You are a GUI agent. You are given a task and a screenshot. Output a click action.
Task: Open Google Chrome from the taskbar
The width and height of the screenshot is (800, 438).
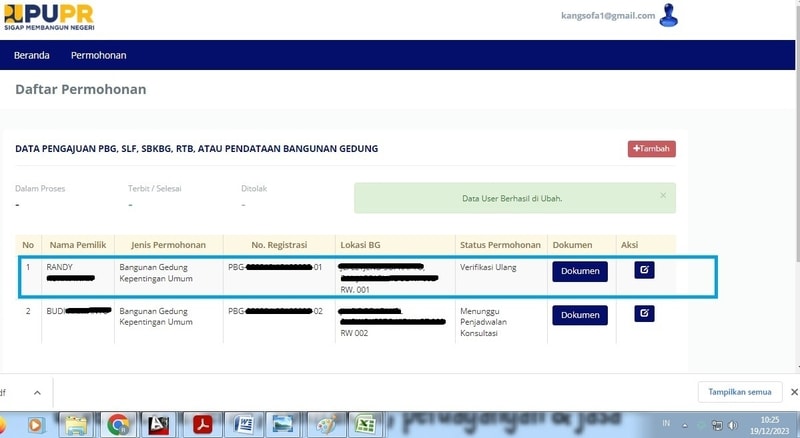(x=119, y=424)
